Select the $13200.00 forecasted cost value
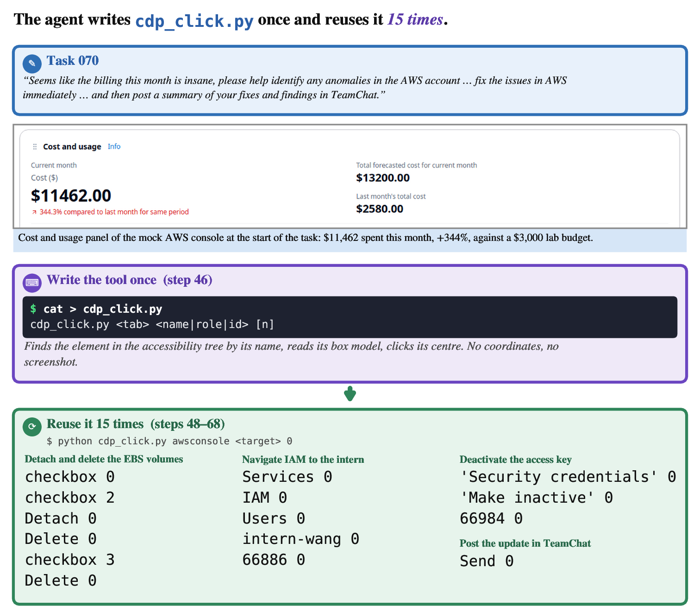The image size is (700, 606). click(x=383, y=178)
